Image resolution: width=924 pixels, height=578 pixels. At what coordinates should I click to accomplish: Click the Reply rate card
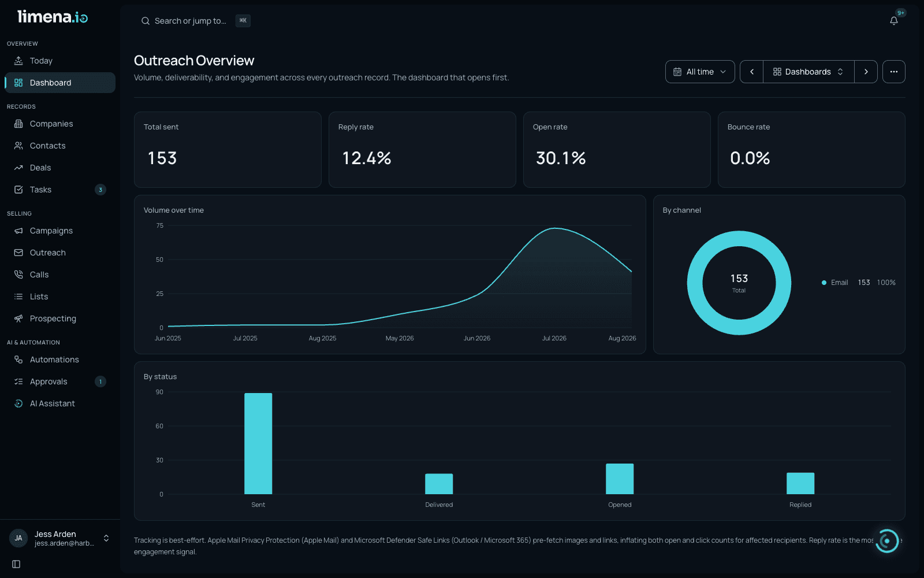(422, 150)
